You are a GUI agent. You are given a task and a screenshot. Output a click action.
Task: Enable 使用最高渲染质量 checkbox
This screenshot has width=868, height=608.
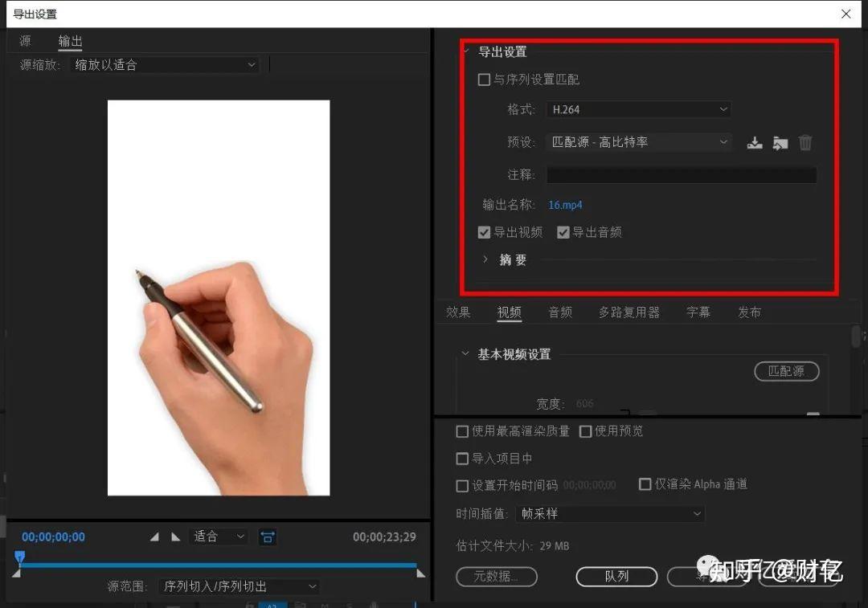[x=462, y=431]
